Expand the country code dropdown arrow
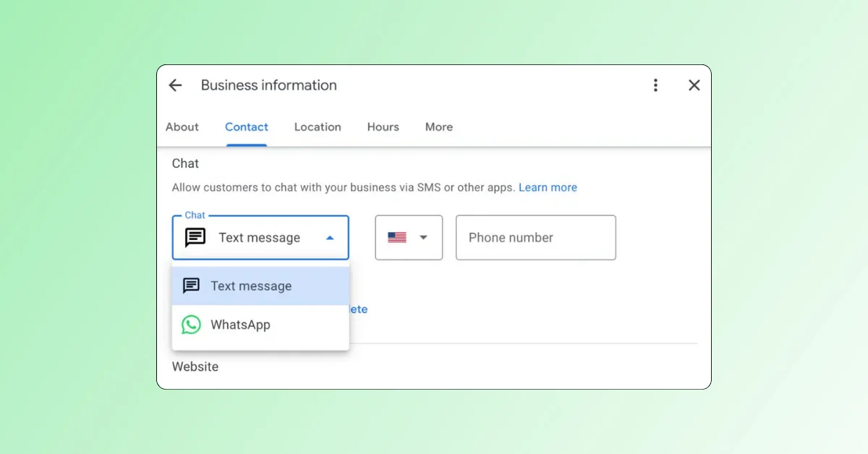 pyautogui.click(x=424, y=237)
